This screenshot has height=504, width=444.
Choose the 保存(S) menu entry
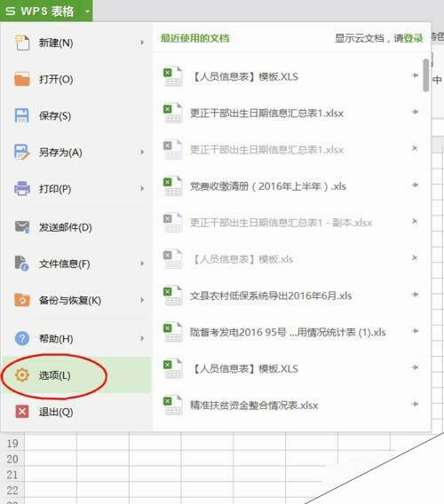click(76, 115)
